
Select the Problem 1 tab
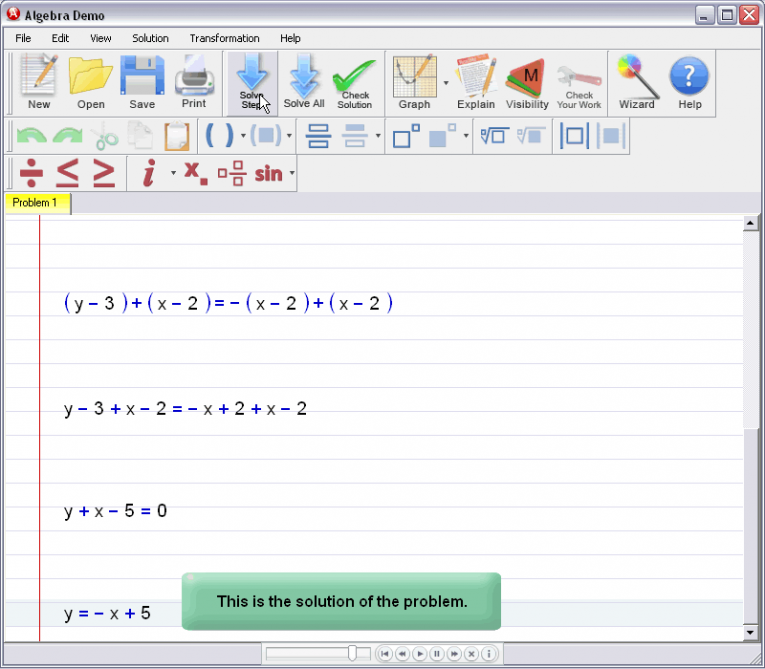coord(38,203)
